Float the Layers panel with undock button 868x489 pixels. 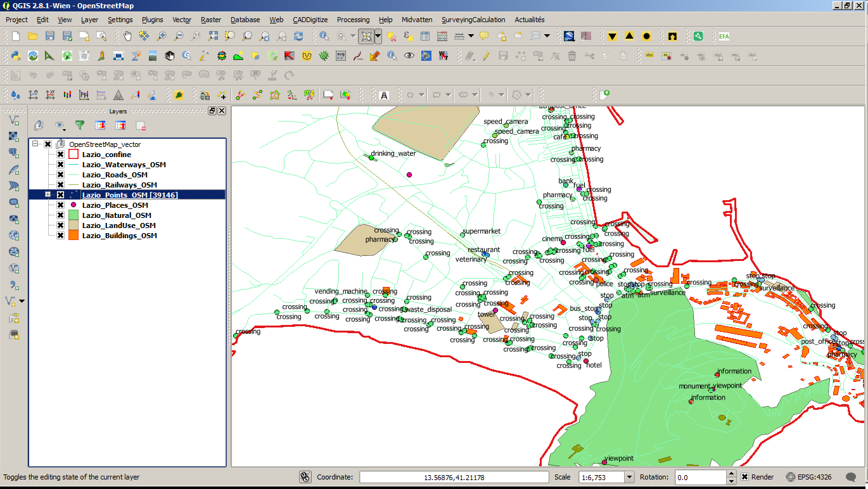[x=212, y=111]
